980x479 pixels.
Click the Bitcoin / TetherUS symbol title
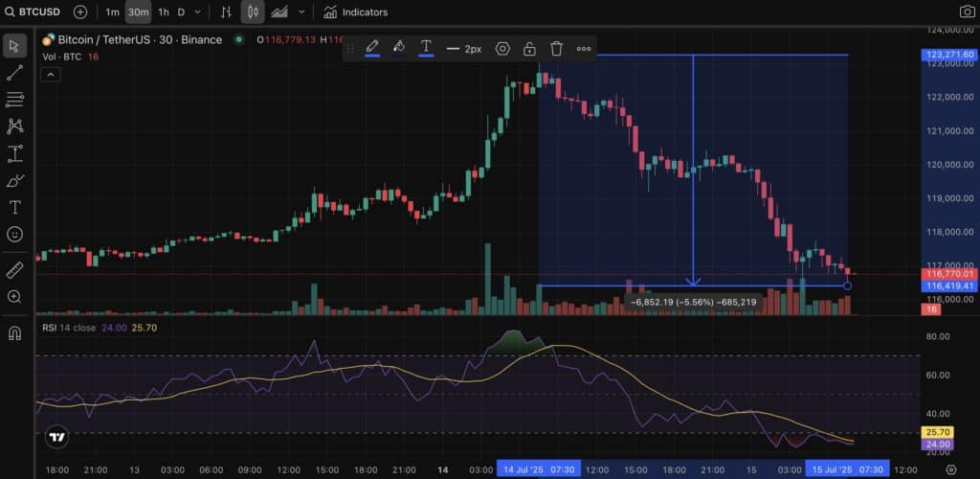click(x=140, y=40)
